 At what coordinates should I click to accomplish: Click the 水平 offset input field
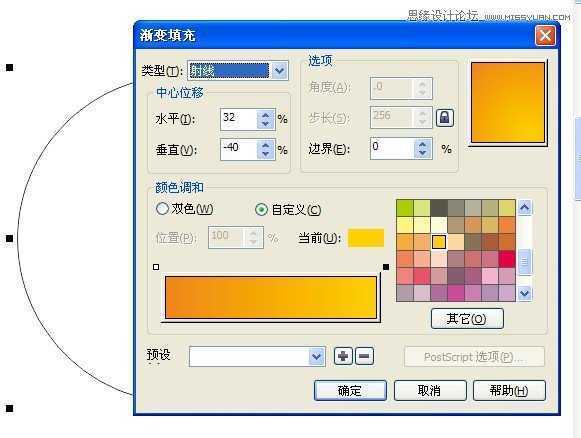(x=239, y=119)
